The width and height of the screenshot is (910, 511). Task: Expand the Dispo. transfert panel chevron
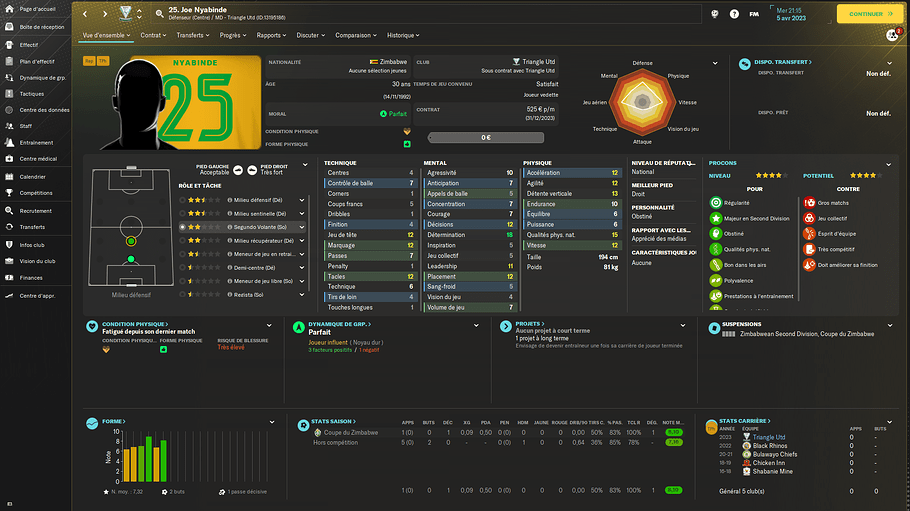(x=889, y=63)
